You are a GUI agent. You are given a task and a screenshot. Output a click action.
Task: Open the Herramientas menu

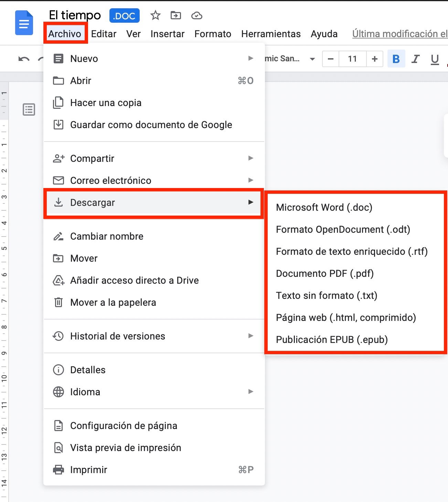pos(271,34)
